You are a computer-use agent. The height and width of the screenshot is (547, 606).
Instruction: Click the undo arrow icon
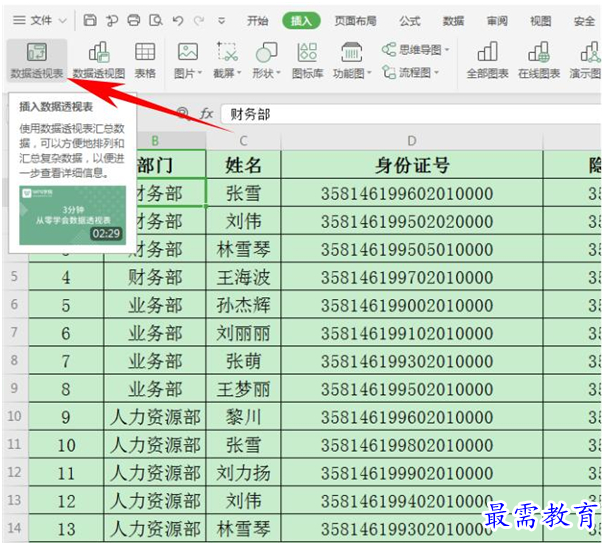click(x=178, y=20)
